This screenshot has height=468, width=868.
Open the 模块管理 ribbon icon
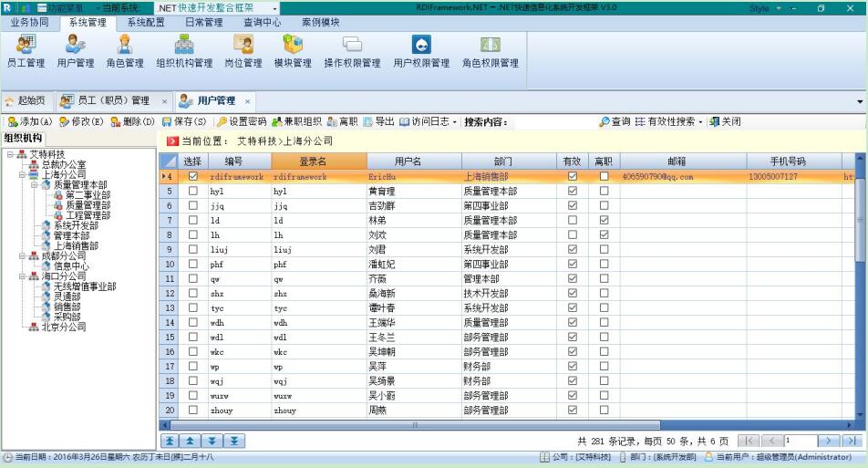point(293,50)
